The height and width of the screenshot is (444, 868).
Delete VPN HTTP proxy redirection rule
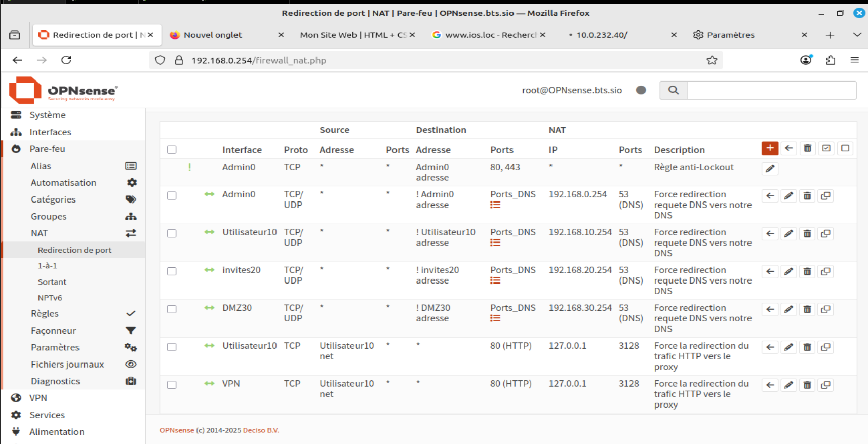[807, 385]
